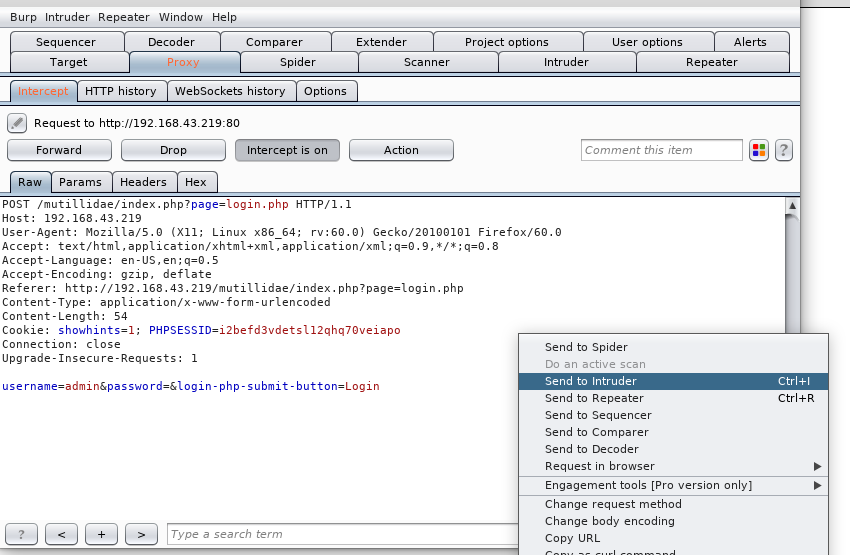Click the search help question mark button
This screenshot has width=850, height=555.
(x=21, y=534)
